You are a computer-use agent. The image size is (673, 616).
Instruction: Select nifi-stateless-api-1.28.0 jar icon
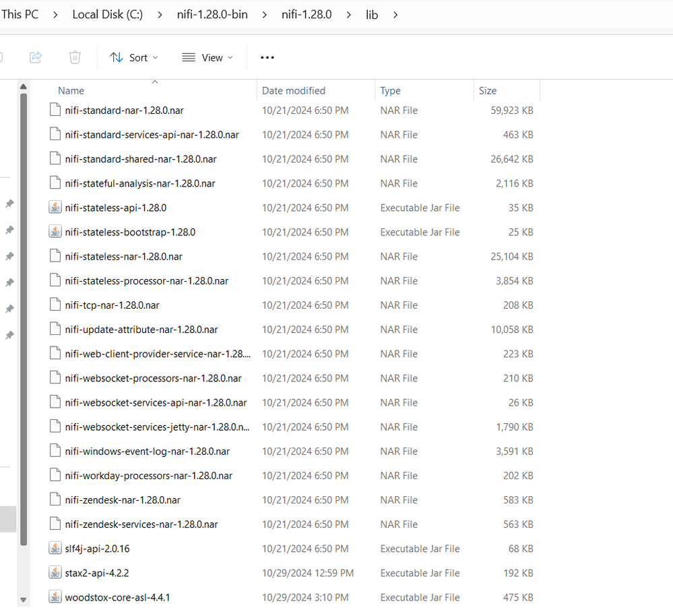55,207
